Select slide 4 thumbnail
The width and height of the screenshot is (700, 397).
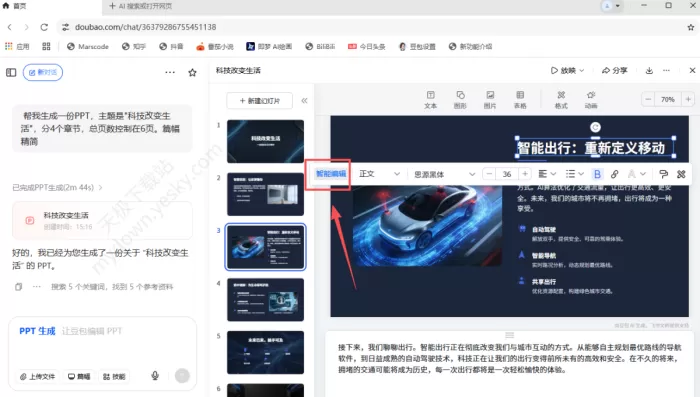coord(265,300)
